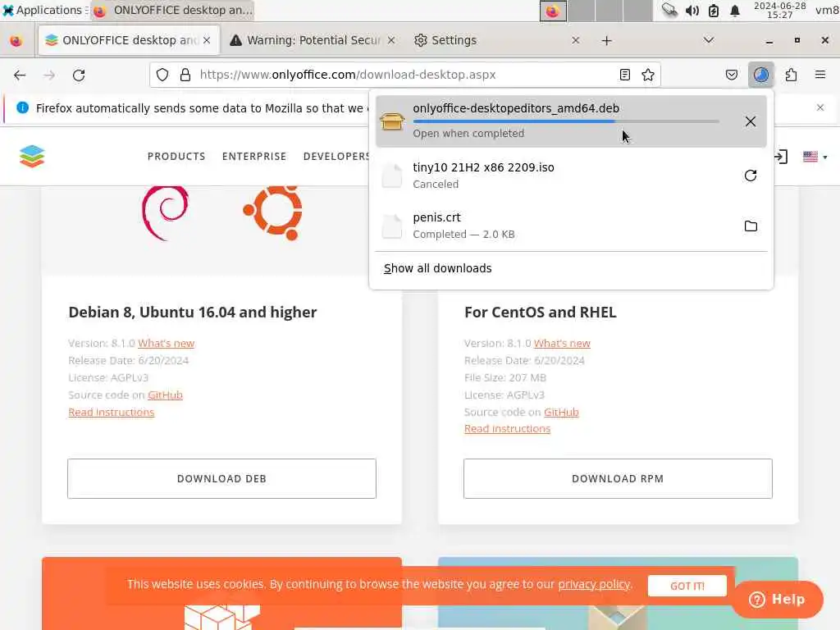The height and width of the screenshot is (630, 840).
Task: Open a new browser tab
Action: click(606, 41)
